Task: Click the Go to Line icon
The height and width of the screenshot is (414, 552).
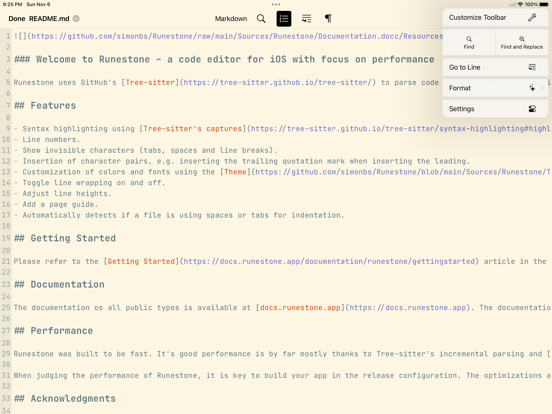Action: [x=532, y=67]
